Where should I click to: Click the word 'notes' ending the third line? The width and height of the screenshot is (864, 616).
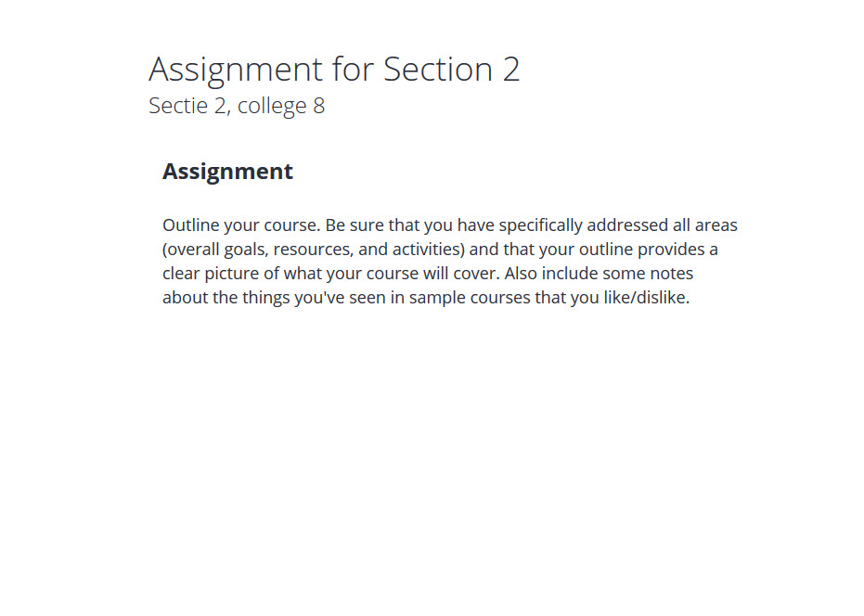click(671, 274)
